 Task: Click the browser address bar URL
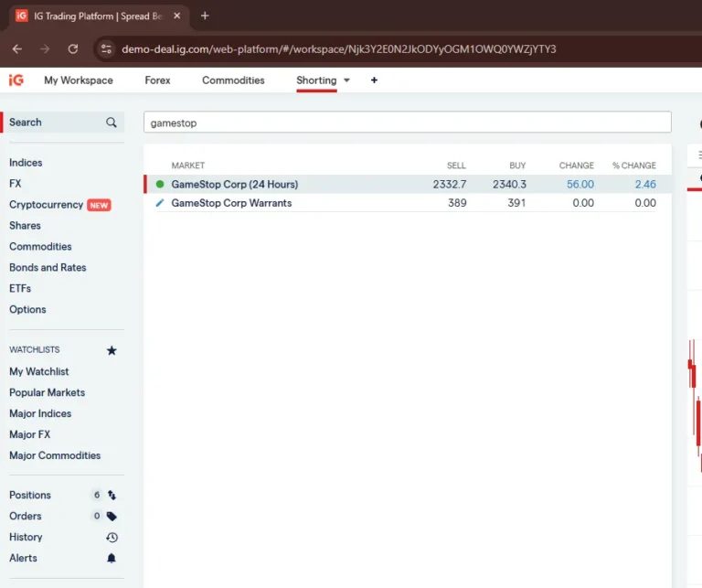[x=339, y=48]
